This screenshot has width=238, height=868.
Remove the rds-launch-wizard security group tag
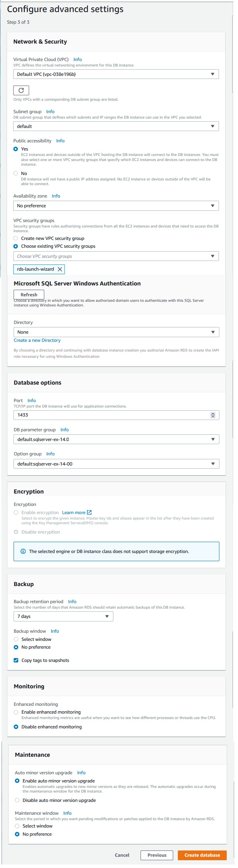point(60,269)
